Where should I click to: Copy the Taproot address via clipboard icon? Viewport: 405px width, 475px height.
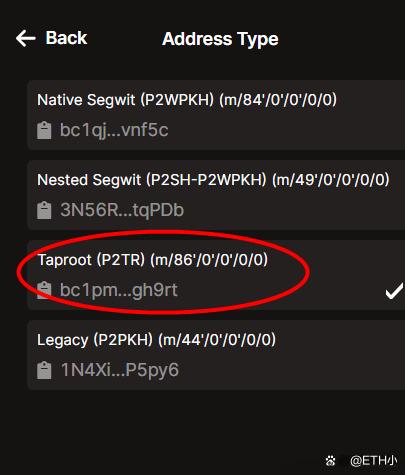(44, 290)
